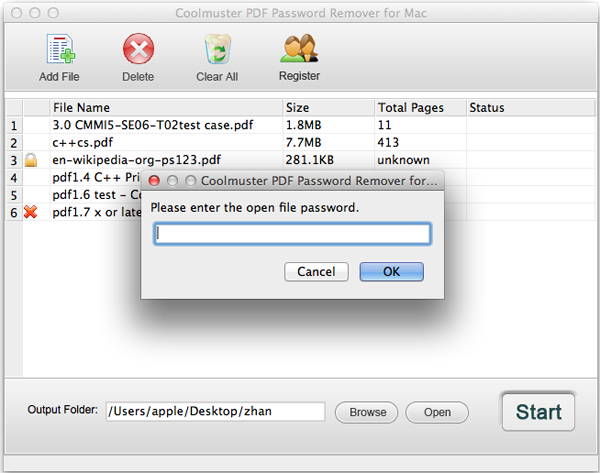Click the lock icon on row 3

(31, 160)
